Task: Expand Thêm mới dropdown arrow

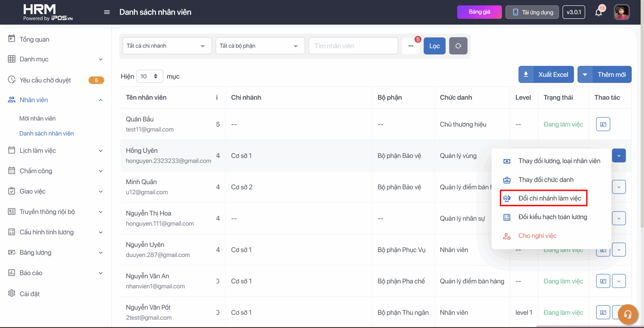Action: (x=585, y=75)
